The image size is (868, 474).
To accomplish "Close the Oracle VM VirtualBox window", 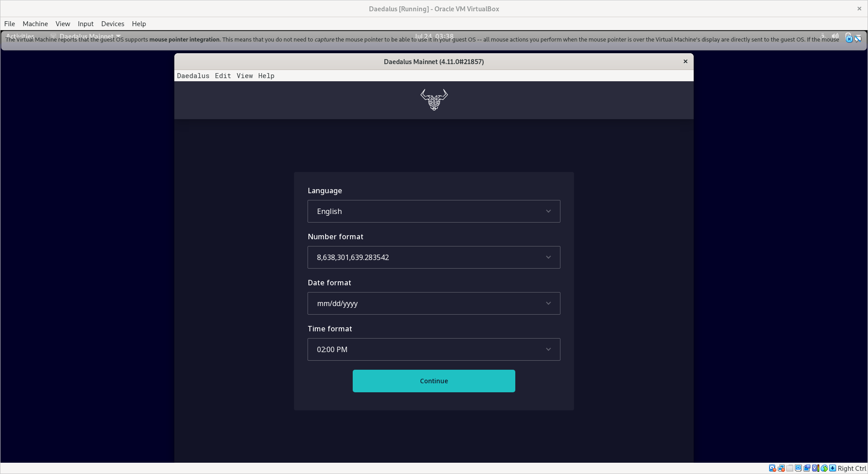I will (x=859, y=9).
